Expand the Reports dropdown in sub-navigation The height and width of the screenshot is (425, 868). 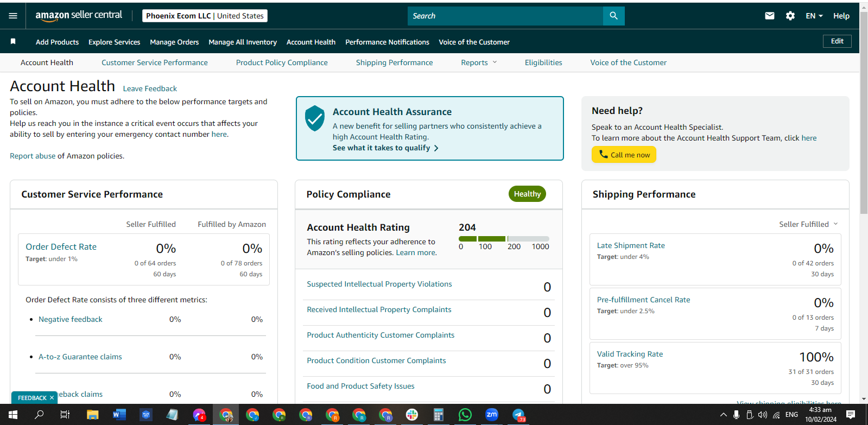coord(479,62)
